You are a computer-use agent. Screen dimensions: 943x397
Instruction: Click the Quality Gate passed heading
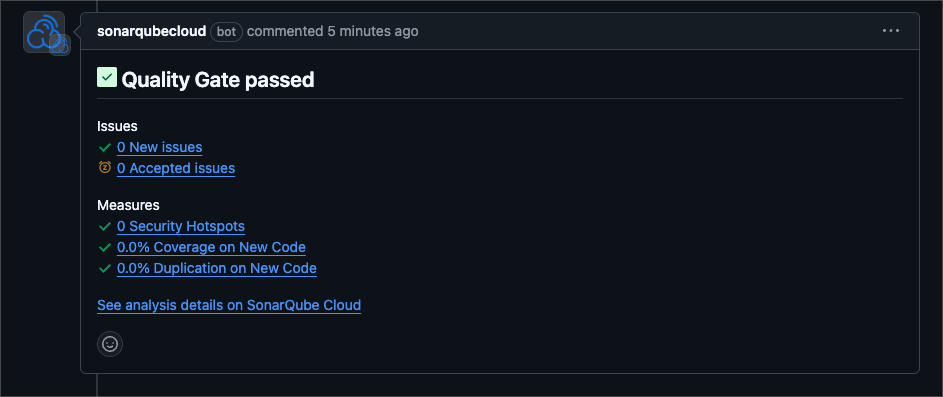(218, 79)
